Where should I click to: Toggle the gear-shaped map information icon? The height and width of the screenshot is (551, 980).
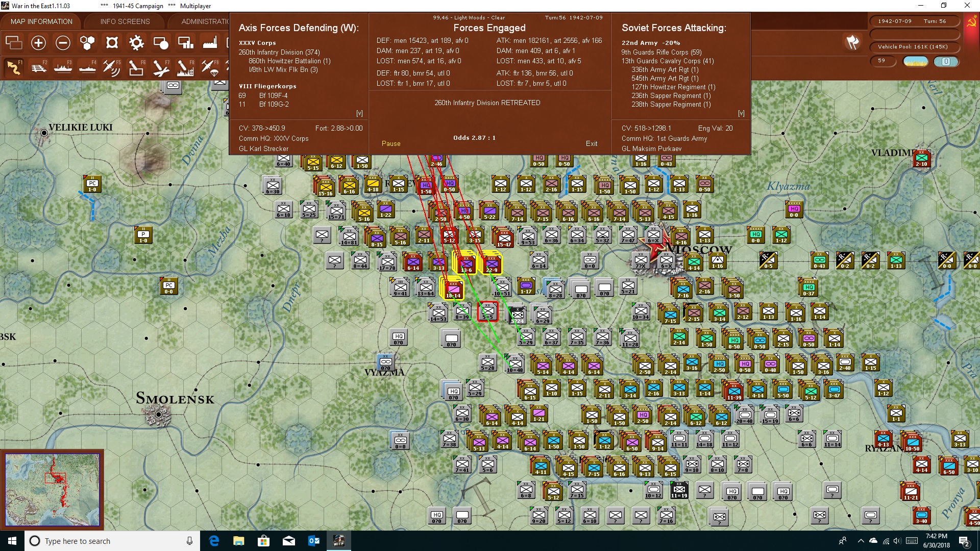coord(136,43)
